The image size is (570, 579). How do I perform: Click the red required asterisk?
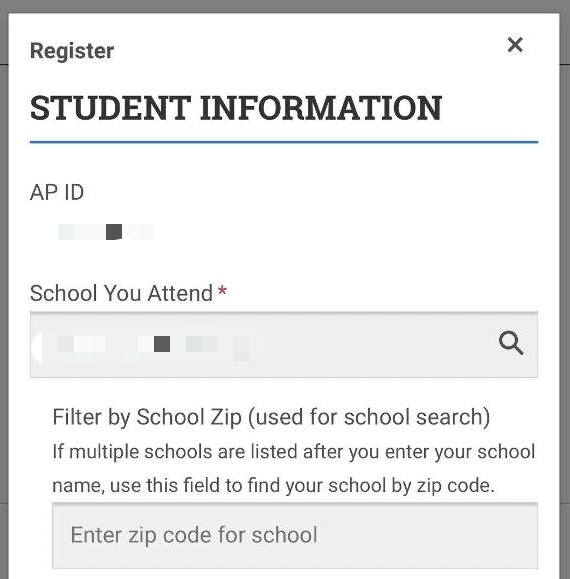(x=222, y=291)
